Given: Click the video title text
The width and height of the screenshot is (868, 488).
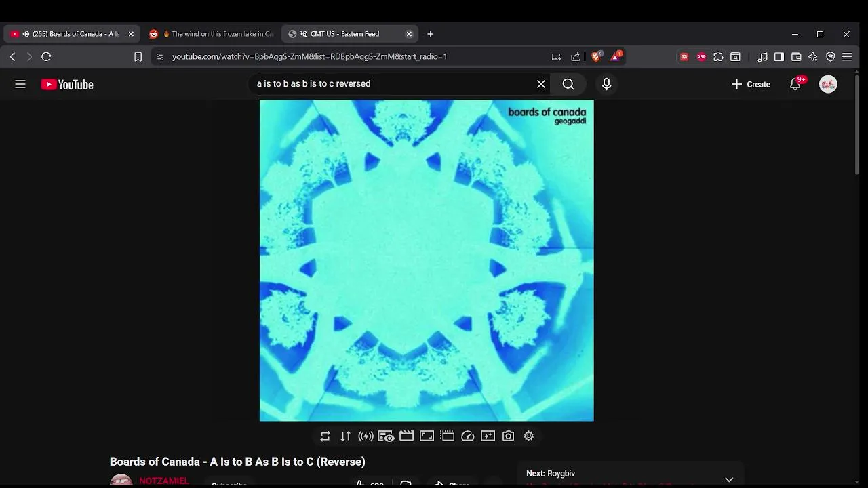Looking at the screenshot, I should point(237,462).
